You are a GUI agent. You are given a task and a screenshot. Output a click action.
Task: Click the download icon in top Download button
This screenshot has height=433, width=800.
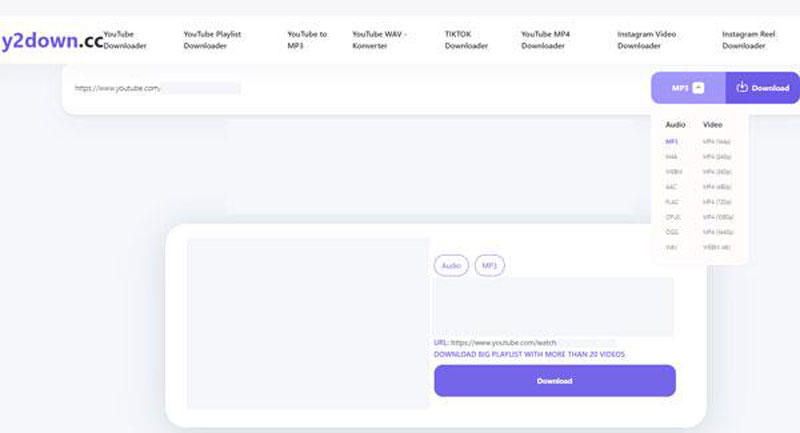pos(742,88)
